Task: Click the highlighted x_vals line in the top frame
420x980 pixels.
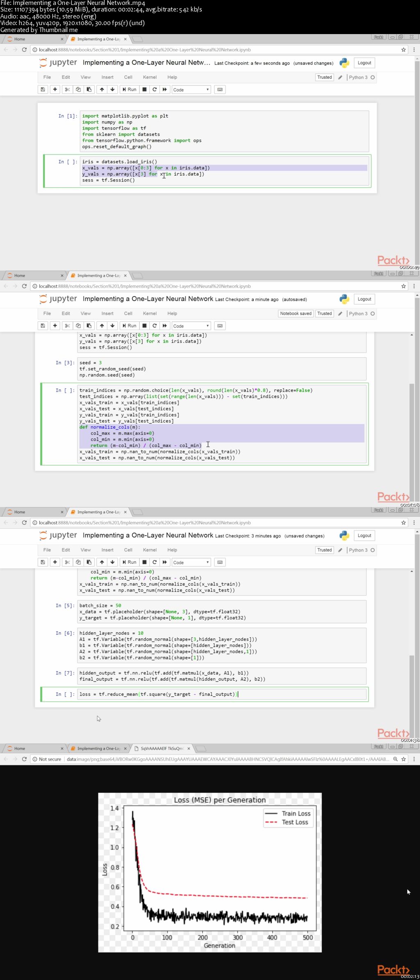Action: pyautogui.click(x=224, y=168)
